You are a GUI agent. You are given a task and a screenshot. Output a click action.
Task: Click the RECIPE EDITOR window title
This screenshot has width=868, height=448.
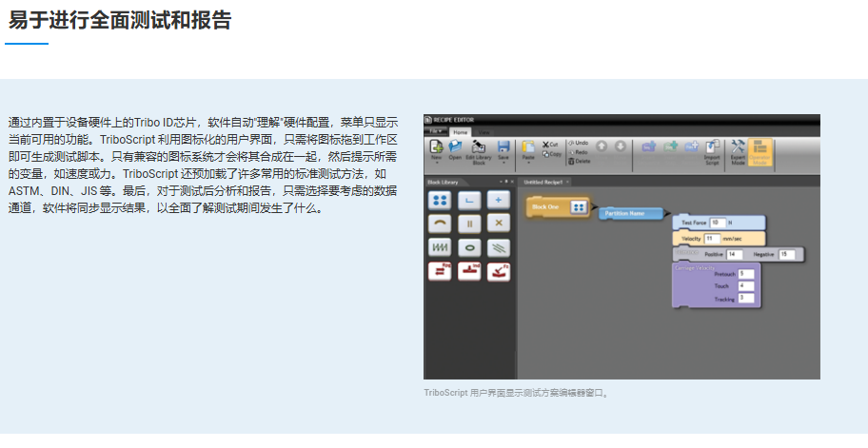point(453,120)
